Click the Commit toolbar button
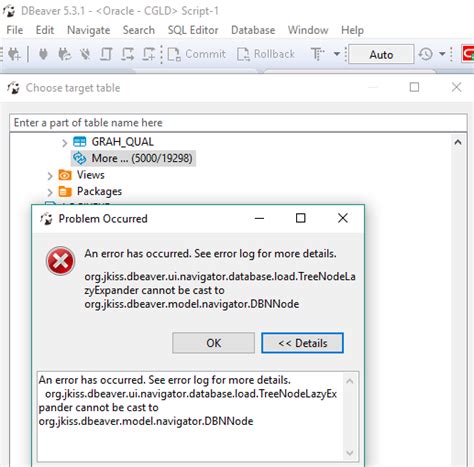This screenshot has width=474, height=467. pyautogui.click(x=197, y=54)
